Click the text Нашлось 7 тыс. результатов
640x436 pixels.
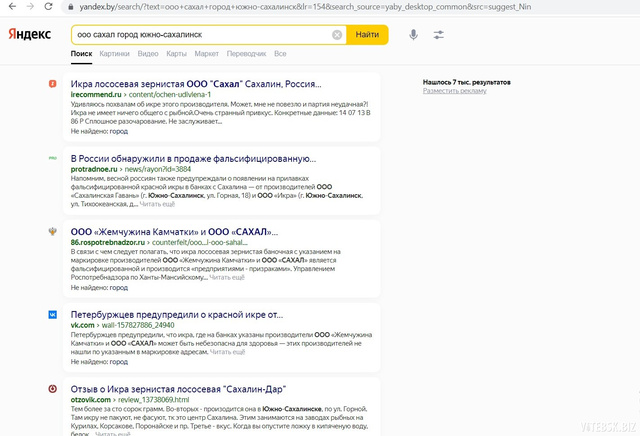tap(467, 82)
